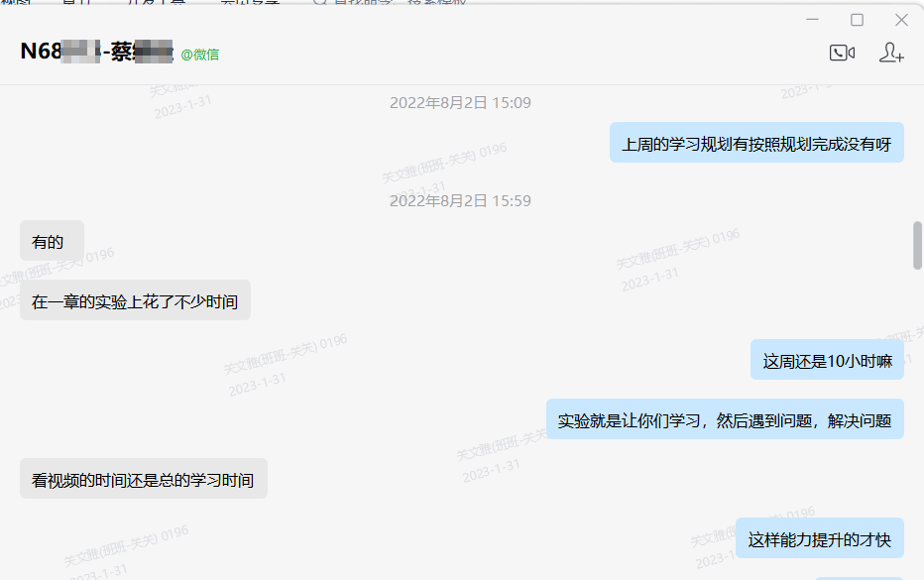Select message "看视频的时间还是总的学习时间"
Screen dimensions: 924x580
pyautogui.click(x=143, y=479)
